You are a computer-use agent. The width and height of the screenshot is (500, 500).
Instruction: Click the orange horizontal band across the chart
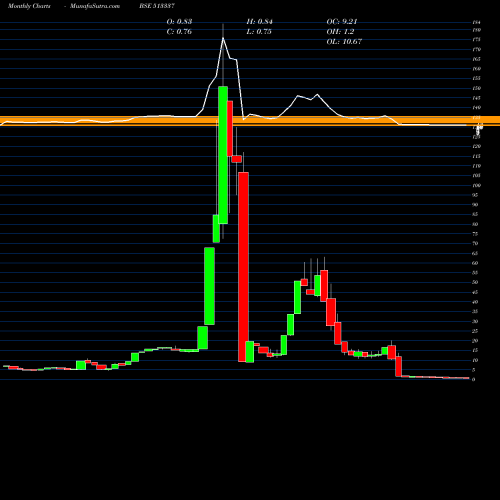tap(250, 121)
